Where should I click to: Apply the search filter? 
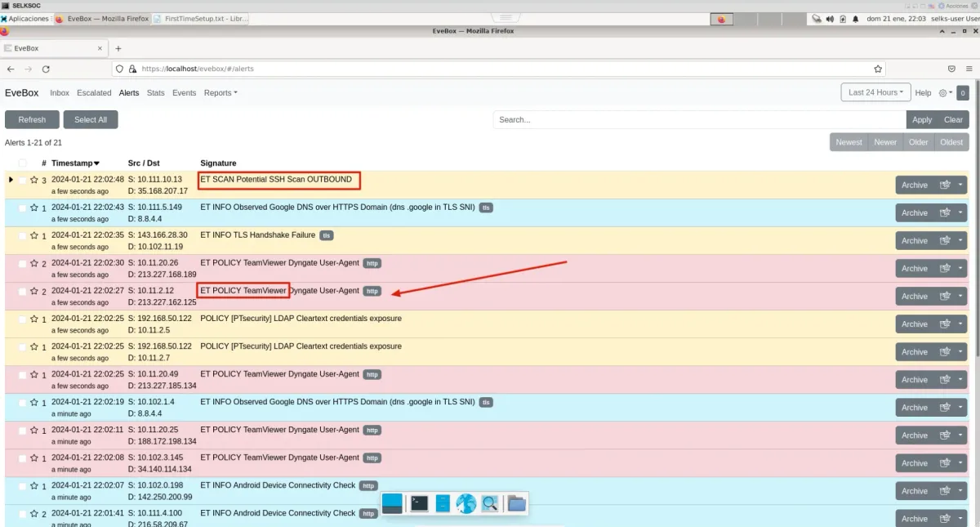pyautogui.click(x=922, y=119)
